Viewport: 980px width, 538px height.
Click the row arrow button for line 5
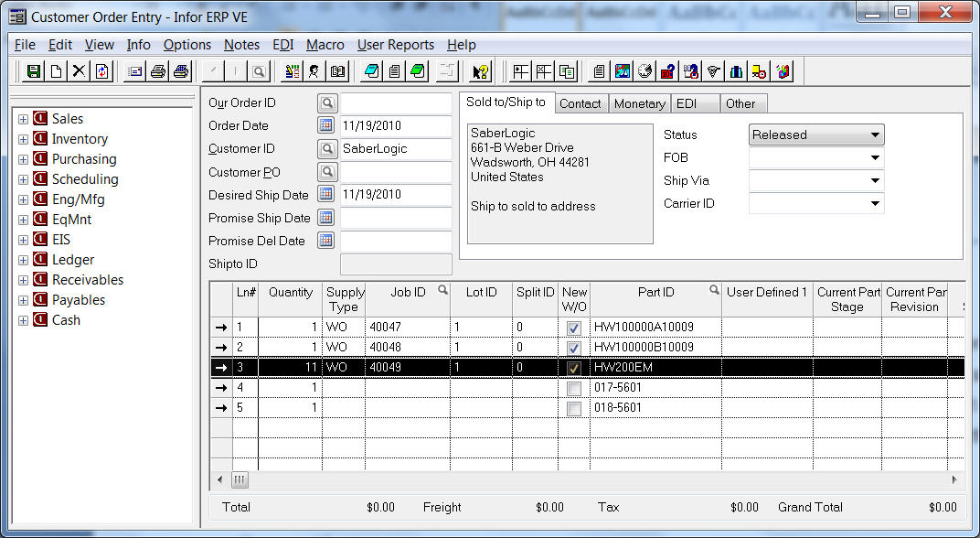(221, 408)
